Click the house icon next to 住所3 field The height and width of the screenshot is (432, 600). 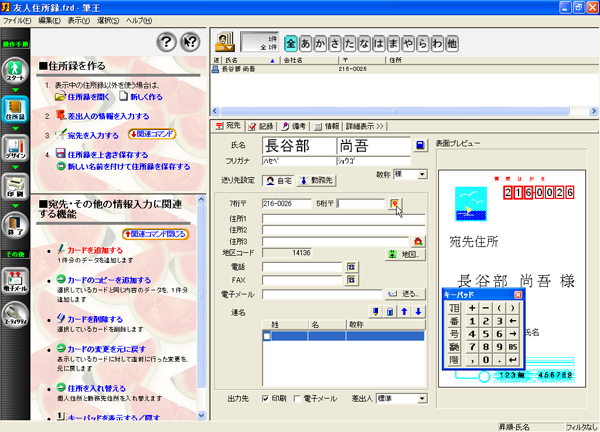click(419, 241)
